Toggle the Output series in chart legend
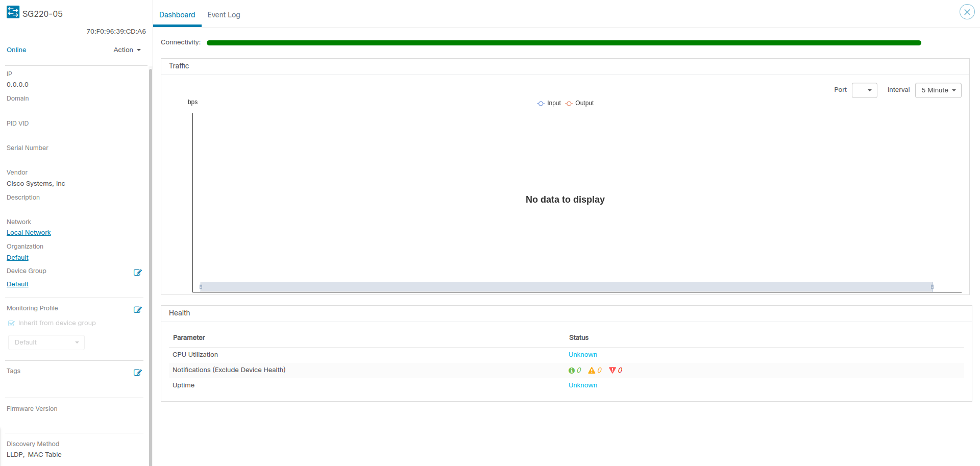The image size is (980, 466). click(581, 103)
